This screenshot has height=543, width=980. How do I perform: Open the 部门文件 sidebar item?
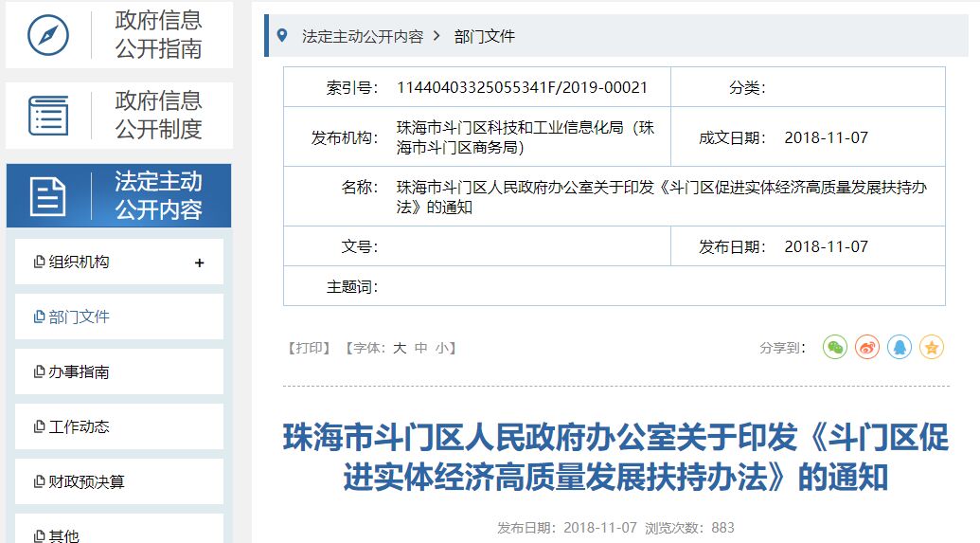pos(118,317)
